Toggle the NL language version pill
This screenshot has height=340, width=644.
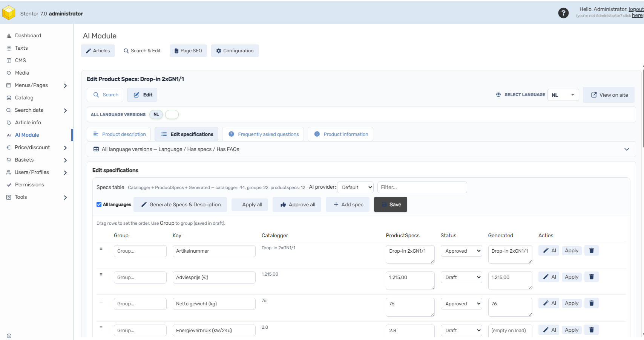[156, 114]
